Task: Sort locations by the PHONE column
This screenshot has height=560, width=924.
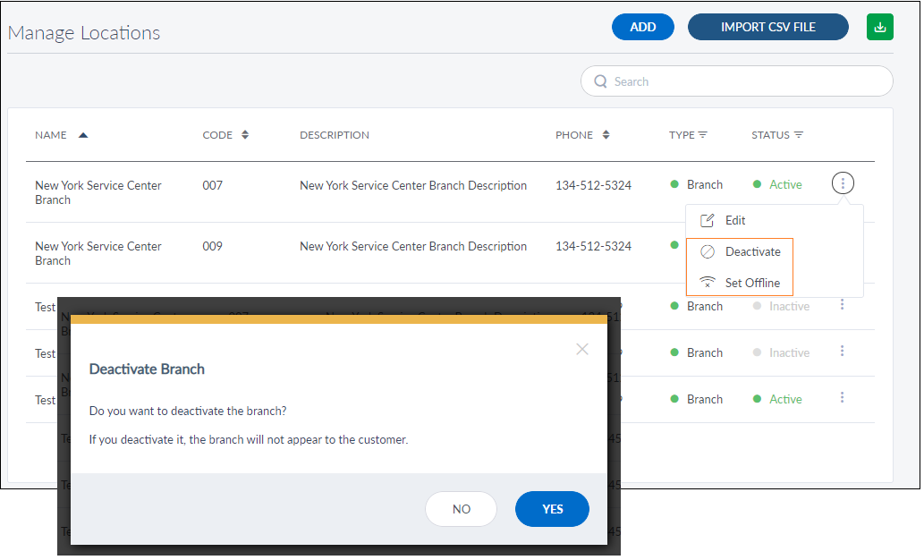Action: (606, 135)
